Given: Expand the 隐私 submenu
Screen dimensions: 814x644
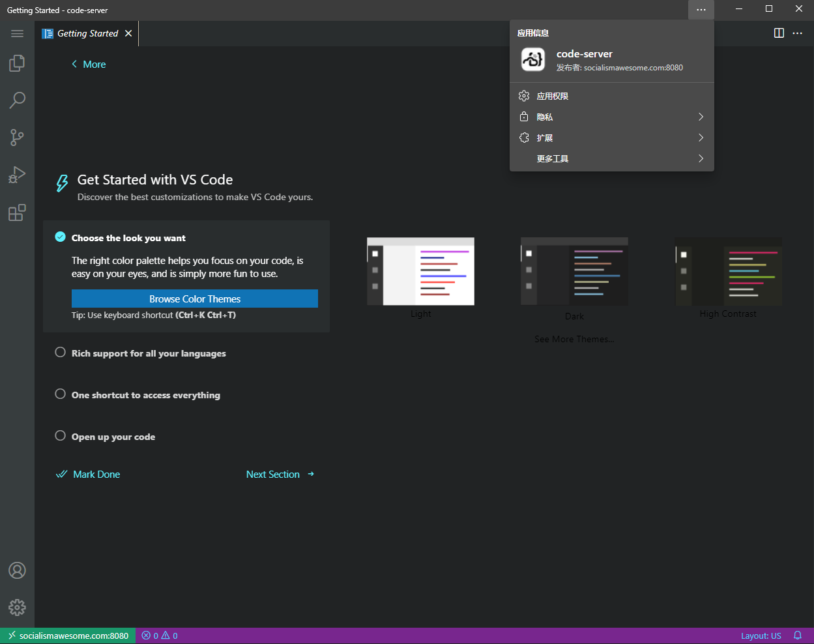Looking at the screenshot, I should click(x=611, y=117).
